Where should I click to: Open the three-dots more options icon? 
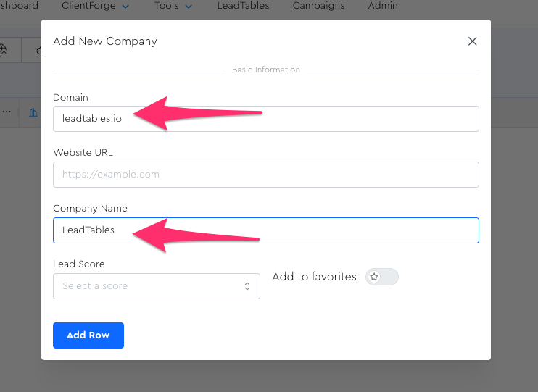[x=7, y=112]
